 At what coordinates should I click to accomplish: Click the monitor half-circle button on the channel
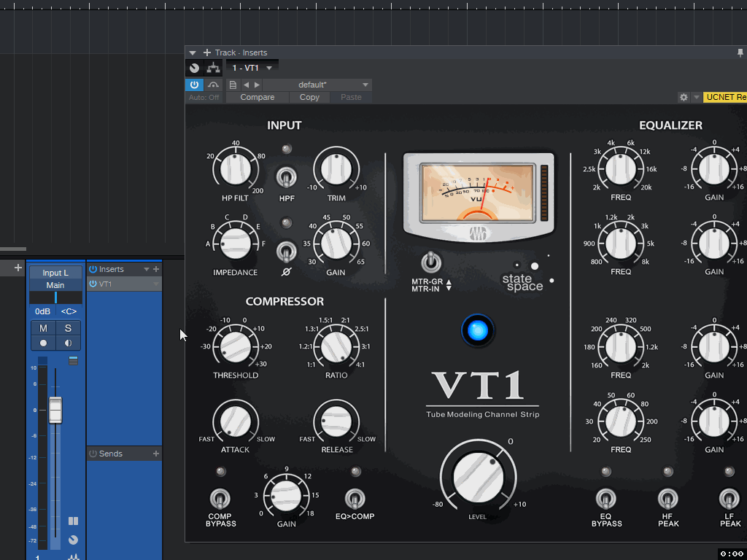[68, 343]
